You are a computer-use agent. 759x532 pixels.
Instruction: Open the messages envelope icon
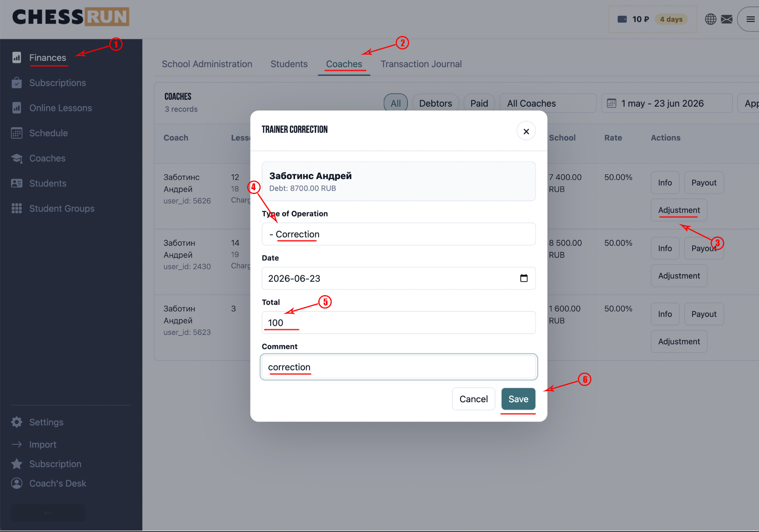[727, 19]
